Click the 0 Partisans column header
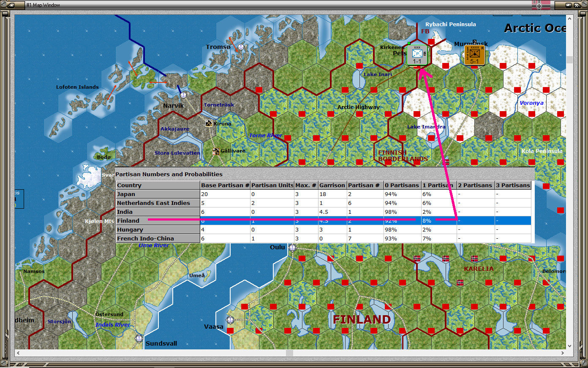 click(x=402, y=185)
